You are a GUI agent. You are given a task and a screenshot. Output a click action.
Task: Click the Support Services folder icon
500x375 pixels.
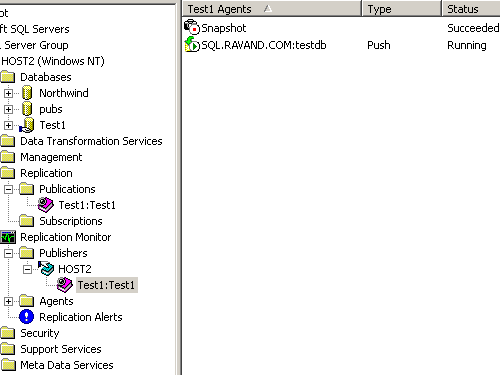(x=8, y=349)
